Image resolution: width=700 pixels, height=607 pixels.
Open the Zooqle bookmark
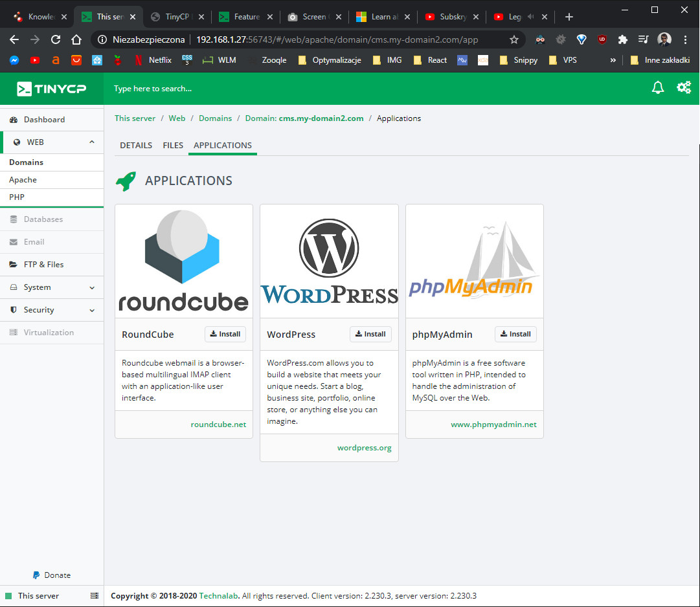267,60
